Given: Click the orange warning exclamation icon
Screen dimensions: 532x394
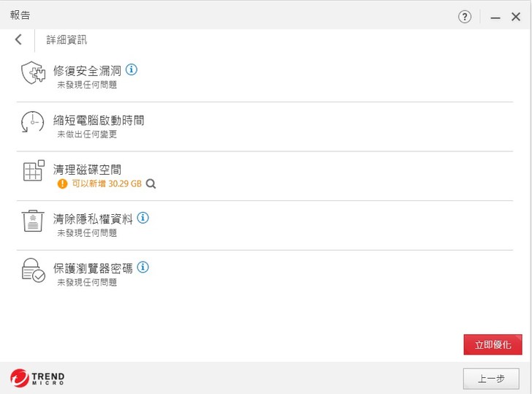Looking at the screenshot, I should 63,184.
